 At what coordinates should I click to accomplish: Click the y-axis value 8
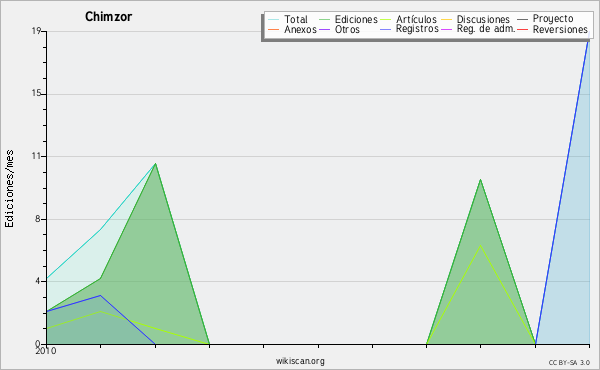38,219
